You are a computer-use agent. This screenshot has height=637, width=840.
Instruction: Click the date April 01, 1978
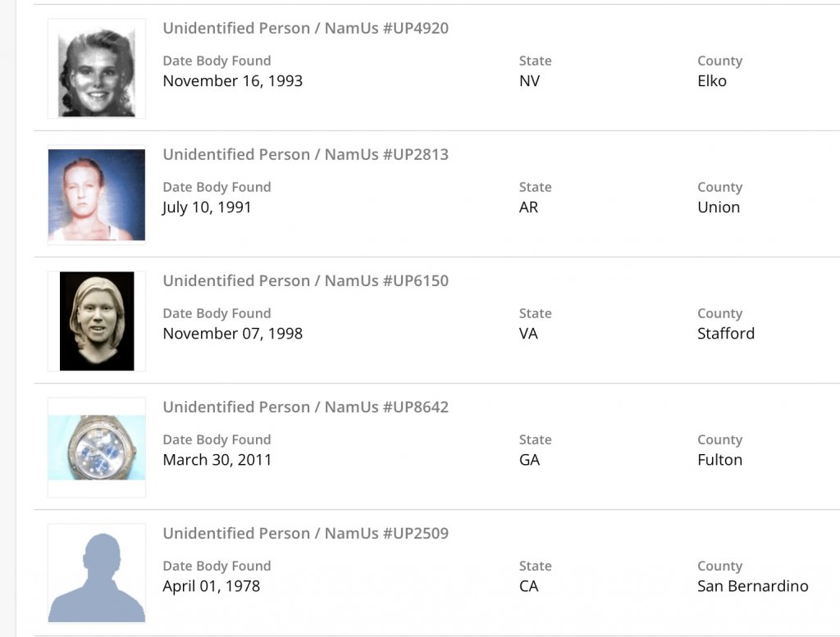pyautogui.click(x=211, y=586)
